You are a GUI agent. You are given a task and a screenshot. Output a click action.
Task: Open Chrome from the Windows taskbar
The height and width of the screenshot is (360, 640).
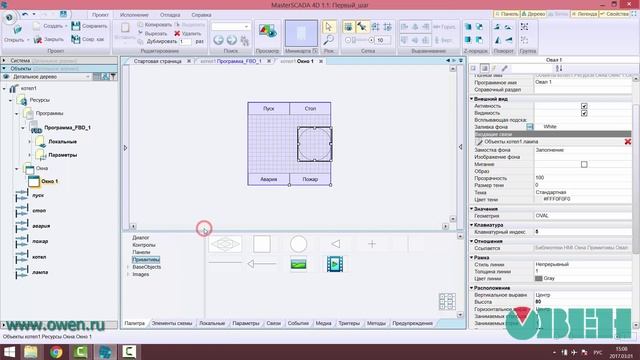(x=56, y=352)
